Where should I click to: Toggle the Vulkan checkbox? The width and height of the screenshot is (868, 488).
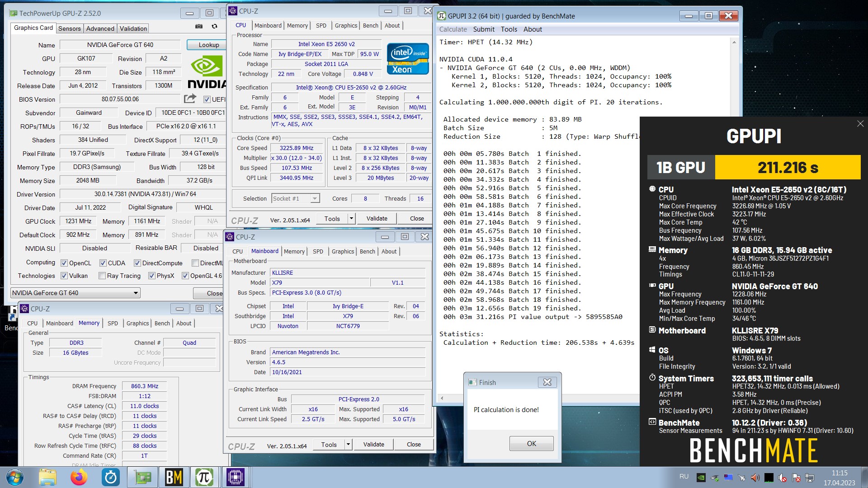64,276
